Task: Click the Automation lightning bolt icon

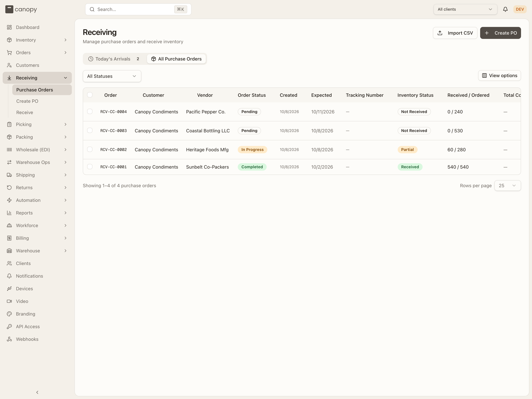Action: tap(9, 200)
